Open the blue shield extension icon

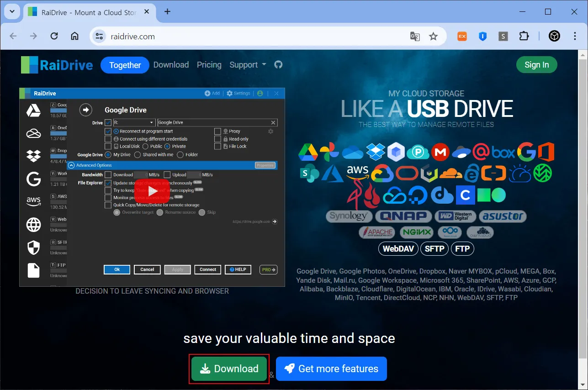482,36
